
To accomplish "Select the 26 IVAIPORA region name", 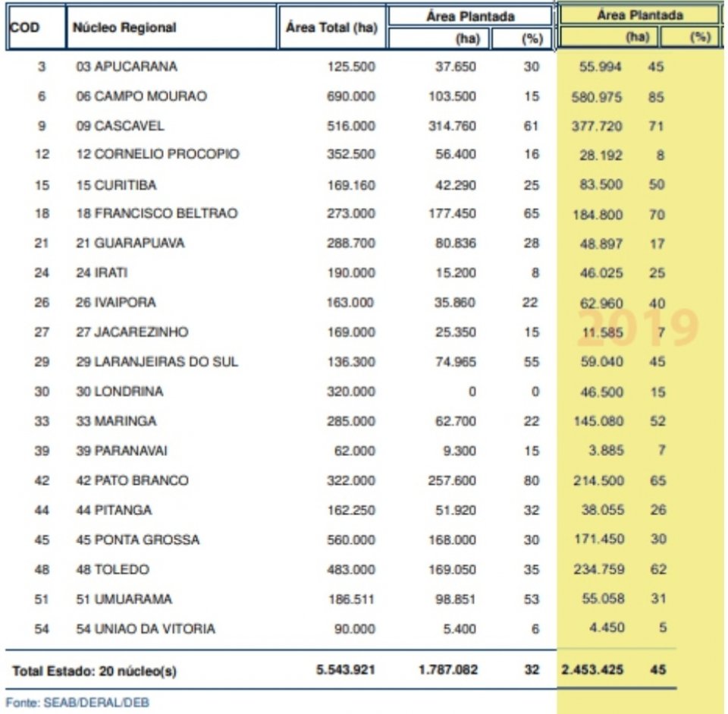I will pos(115,303).
